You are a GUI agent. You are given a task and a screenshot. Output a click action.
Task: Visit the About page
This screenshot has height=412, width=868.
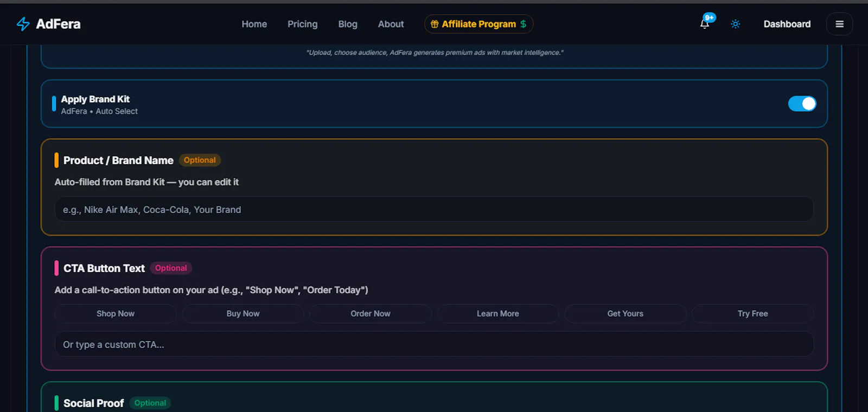pyautogui.click(x=391, y=24)
